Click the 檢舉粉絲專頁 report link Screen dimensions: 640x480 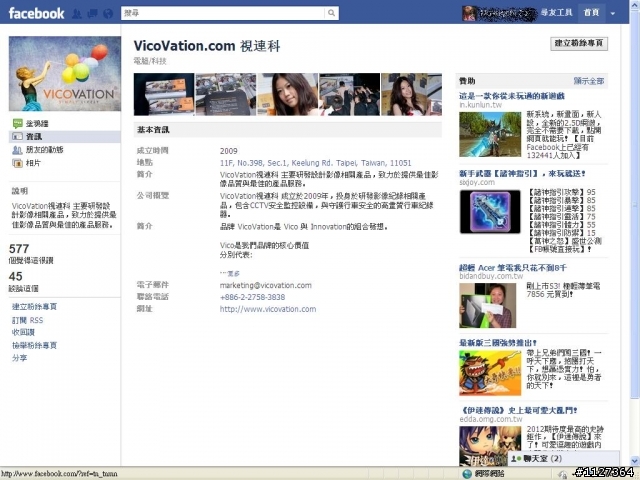[34, 345]
